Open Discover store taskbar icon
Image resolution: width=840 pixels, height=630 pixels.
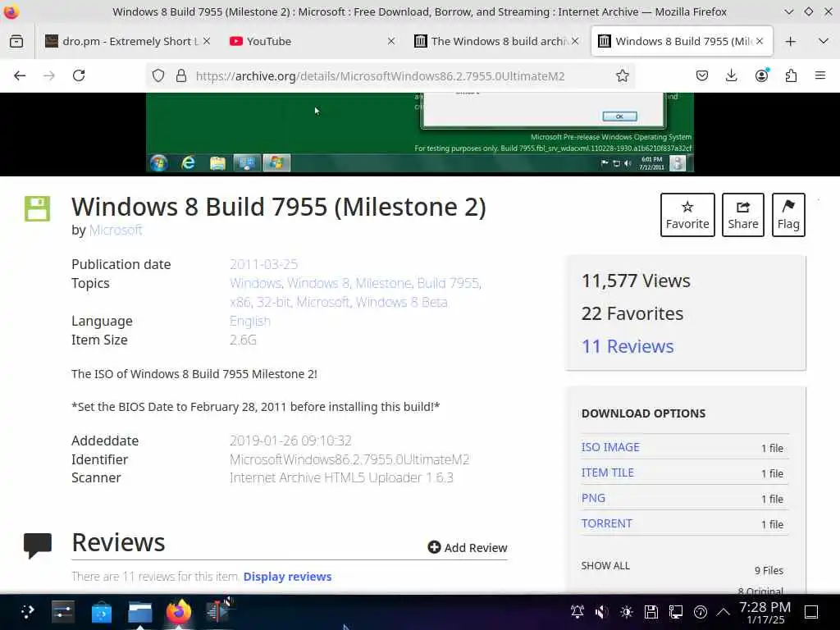coord(101,612)
